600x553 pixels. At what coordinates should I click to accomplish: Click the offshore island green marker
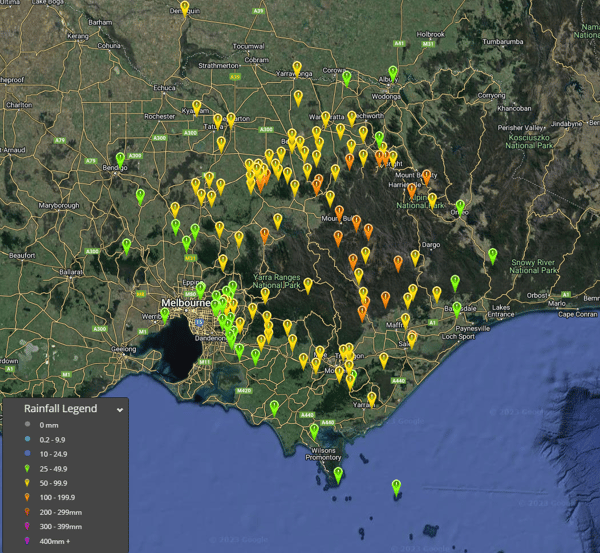[396, 487]
